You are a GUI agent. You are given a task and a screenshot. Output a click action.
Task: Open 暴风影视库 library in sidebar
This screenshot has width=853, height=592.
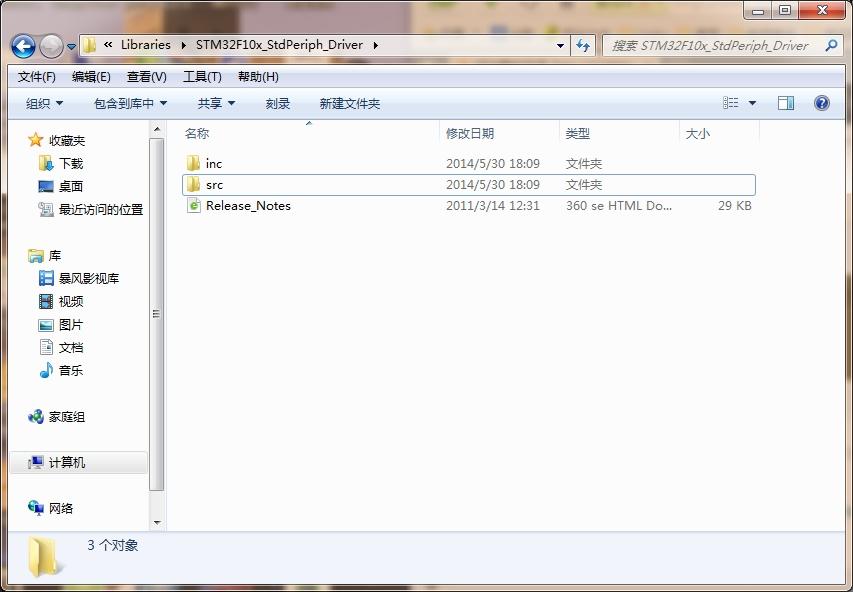tap(46, 278)
